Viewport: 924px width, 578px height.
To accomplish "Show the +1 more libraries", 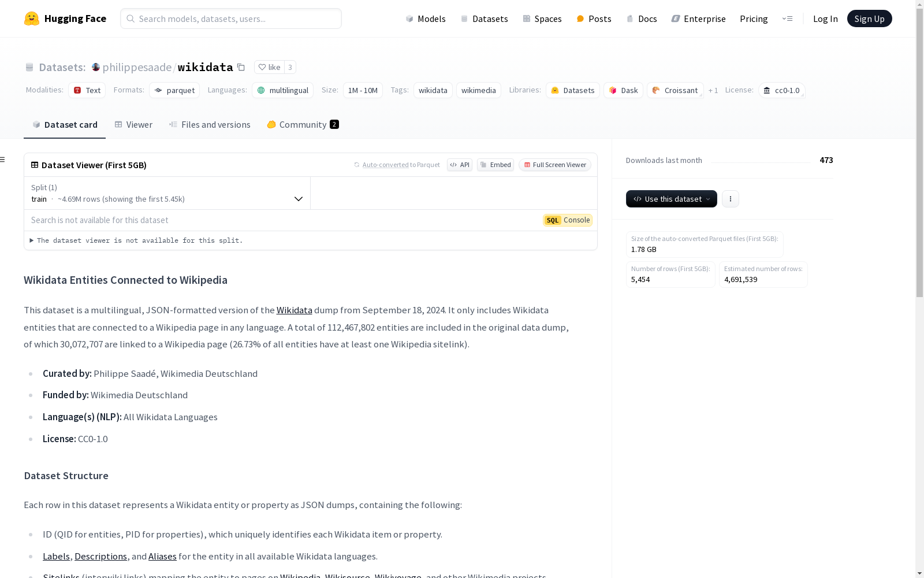I will pos(713,90).
